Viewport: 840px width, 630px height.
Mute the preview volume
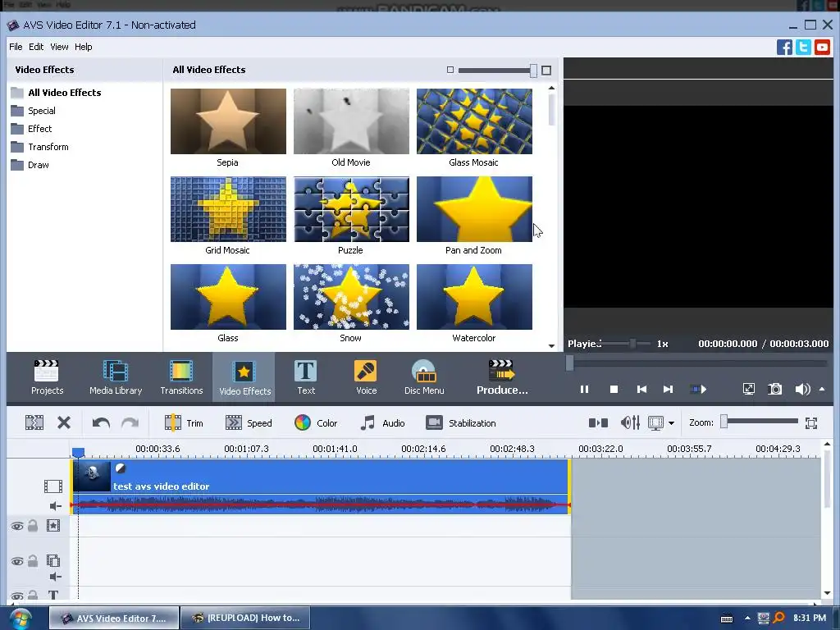coord(802,389)
